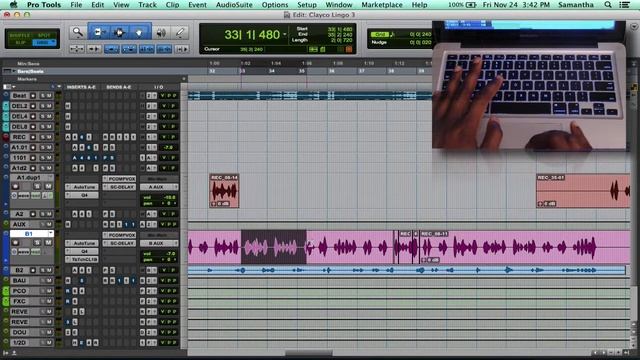Select the Grabber hand tool
This screenshot has width=640, height=360.
(x=139, y=32)
